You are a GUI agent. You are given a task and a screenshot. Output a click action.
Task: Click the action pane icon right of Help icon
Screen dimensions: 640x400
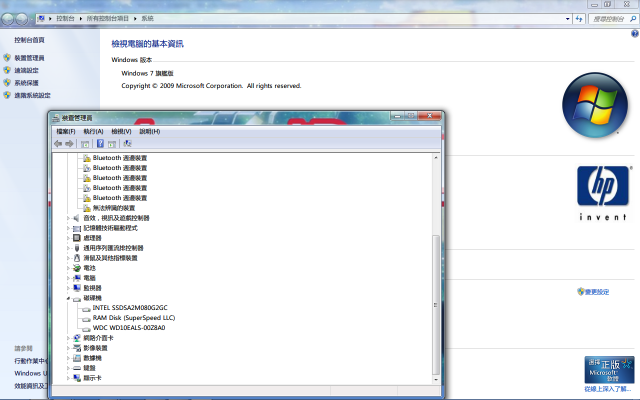[x=112, y=144]
